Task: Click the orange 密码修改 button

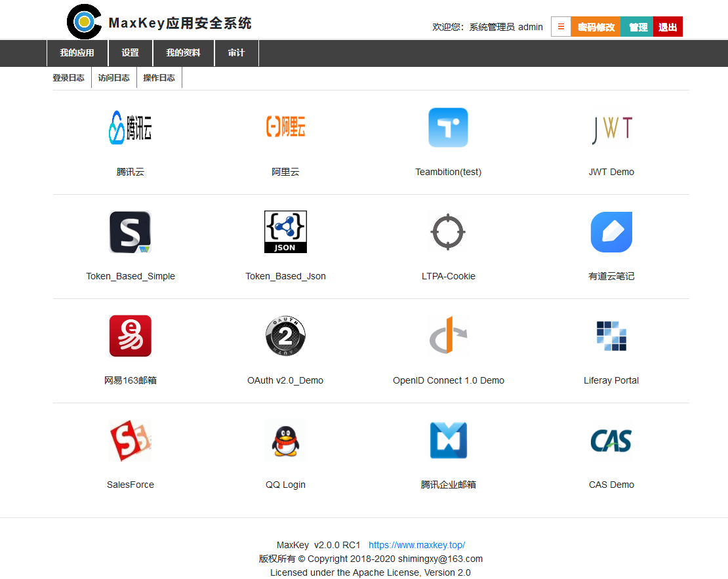Action: click(x=596, y=27)
